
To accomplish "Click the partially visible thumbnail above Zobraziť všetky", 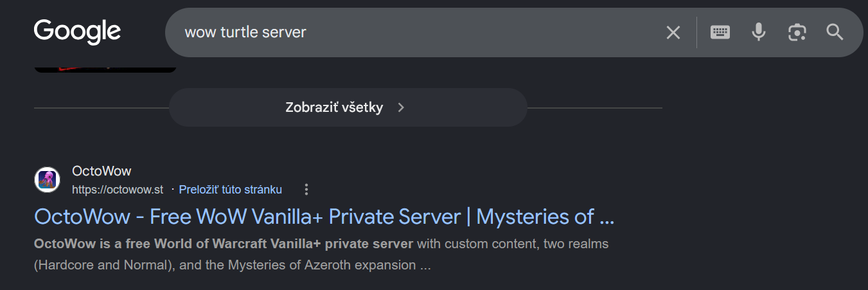I will pyautogui.click(x=105, y=67).
